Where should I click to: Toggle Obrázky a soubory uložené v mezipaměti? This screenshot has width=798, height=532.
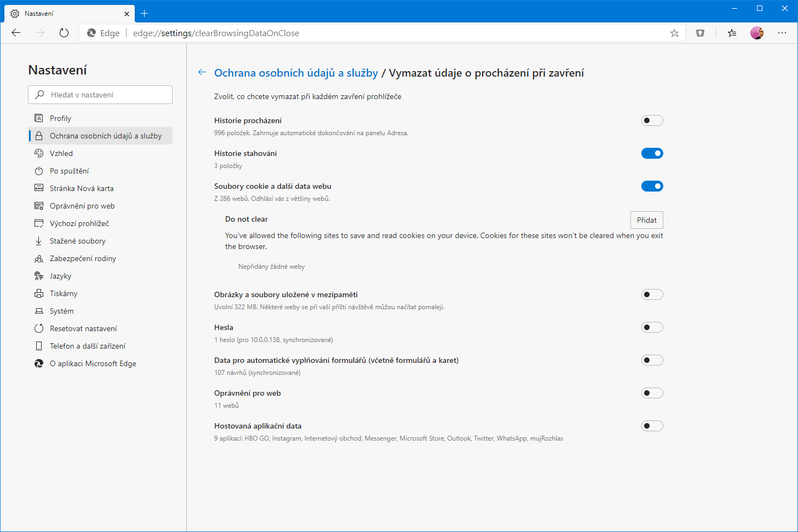coord(652,294)
